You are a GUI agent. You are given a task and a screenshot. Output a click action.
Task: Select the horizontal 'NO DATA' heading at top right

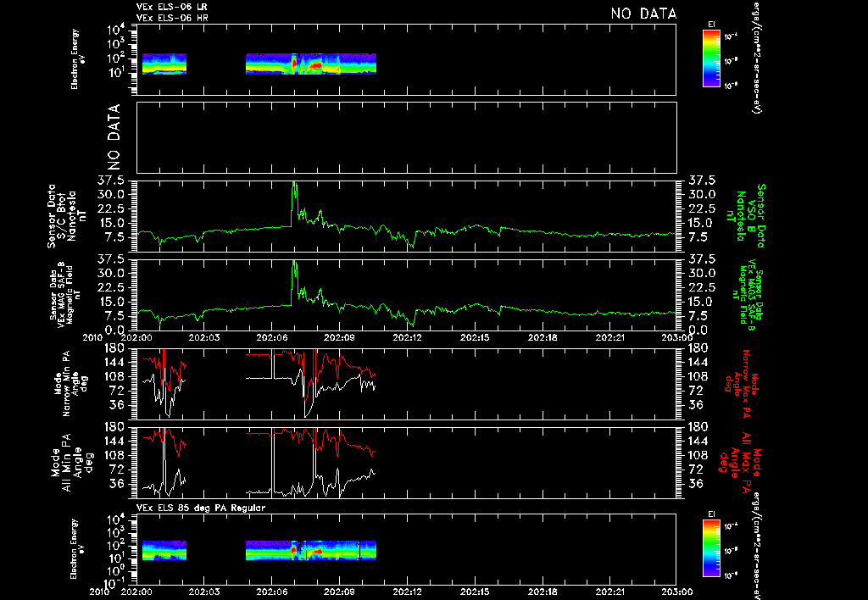tap(643, 14)
